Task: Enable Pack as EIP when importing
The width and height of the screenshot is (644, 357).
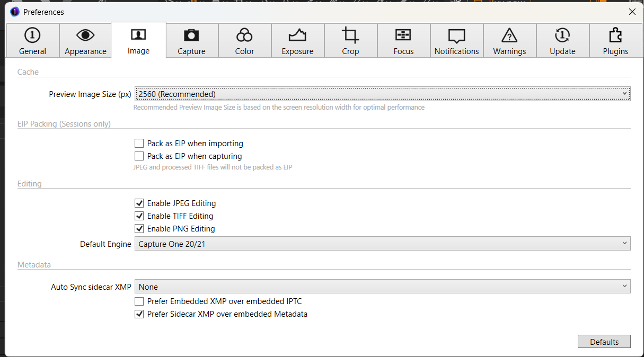Action: pyautogui.click(x=139, y=144)
